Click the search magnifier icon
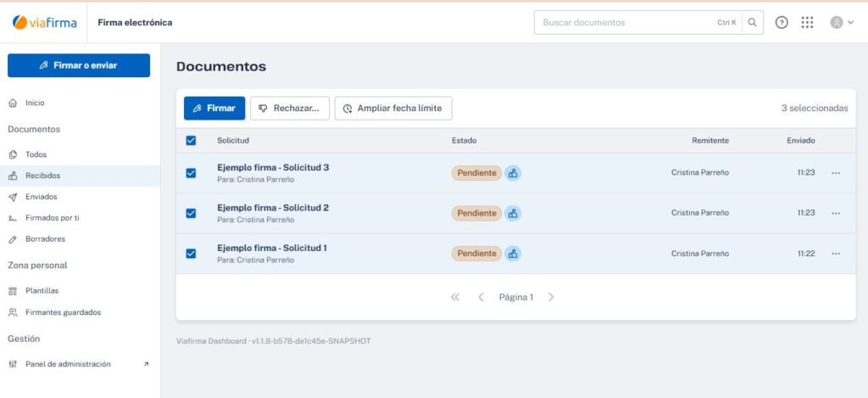Image resolution: width=868 pixels, height=398 pixels. coord(752,23)
